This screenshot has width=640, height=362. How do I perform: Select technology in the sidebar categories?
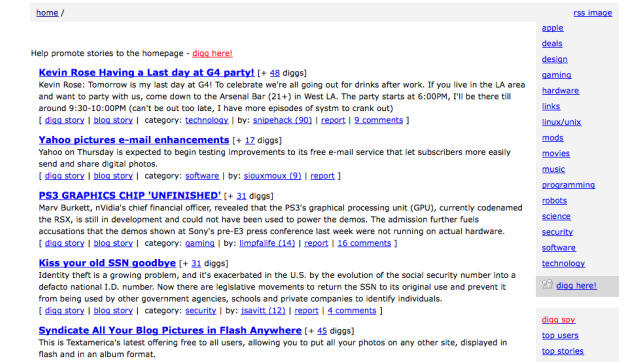(564, 264)
